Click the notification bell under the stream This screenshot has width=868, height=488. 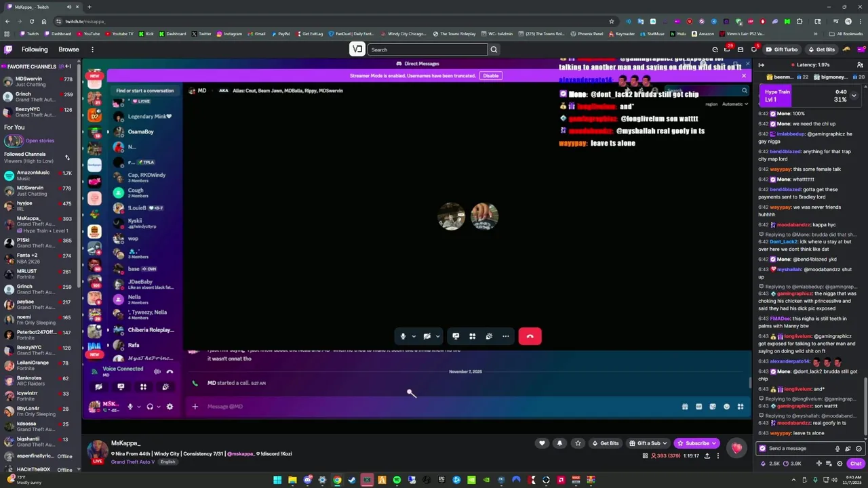[x=559, y=443]
